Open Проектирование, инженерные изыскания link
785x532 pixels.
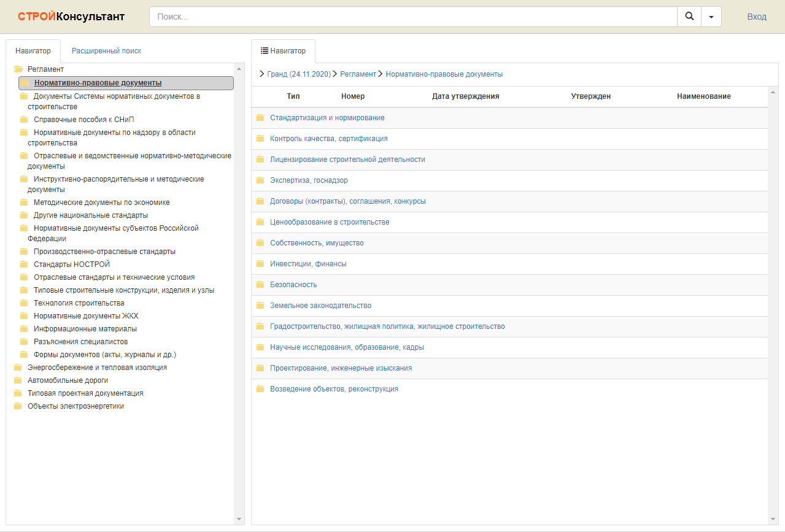click(x=341, y=368)
